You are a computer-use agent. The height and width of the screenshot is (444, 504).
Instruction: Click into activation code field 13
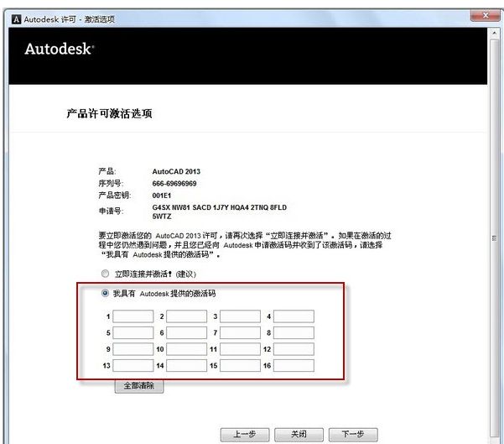pos(133,366)
